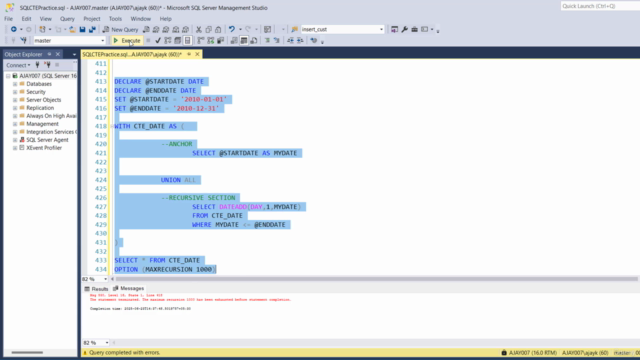Click the Undo arrow icon
This screenshot has height=360, width=640.
click(231, 29)
